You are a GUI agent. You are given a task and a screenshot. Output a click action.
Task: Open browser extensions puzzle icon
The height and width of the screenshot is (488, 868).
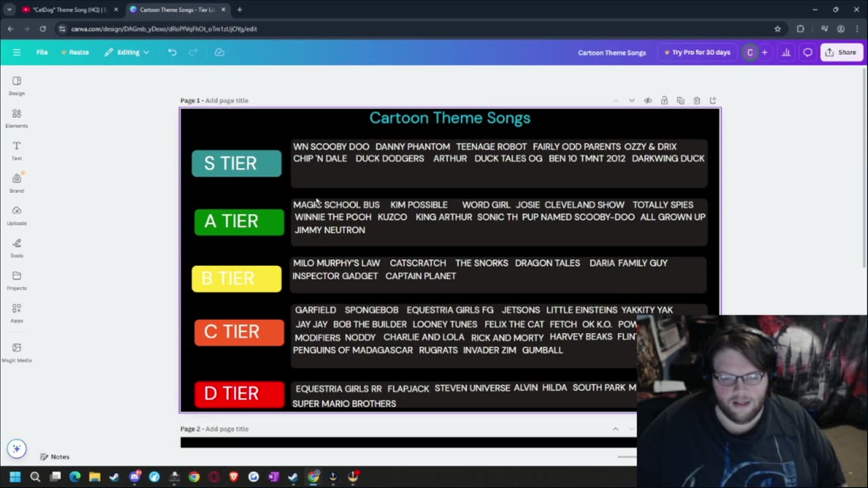click(800, 29)
